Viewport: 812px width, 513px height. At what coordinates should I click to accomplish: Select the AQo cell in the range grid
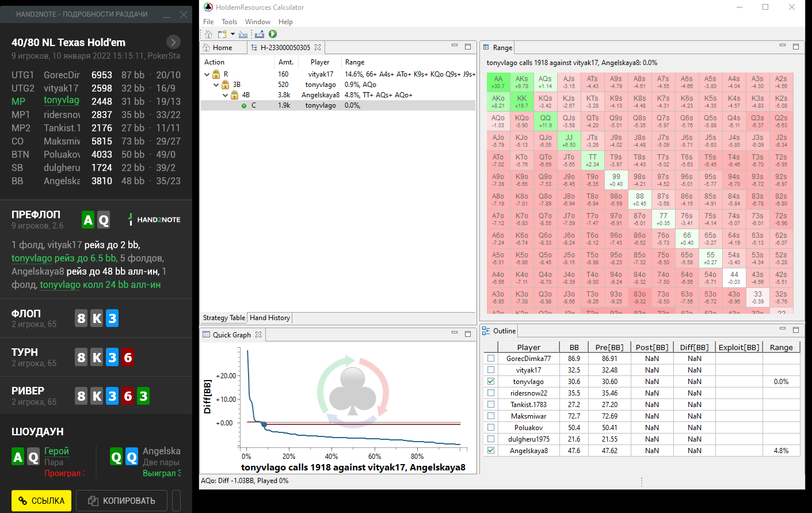[498, 121]
